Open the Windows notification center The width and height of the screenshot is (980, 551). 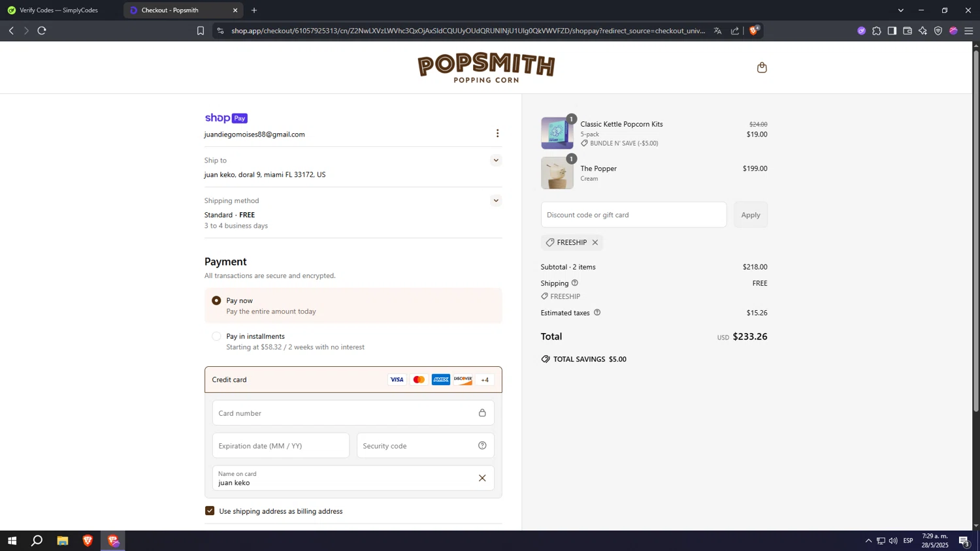(x=964, y=541)
